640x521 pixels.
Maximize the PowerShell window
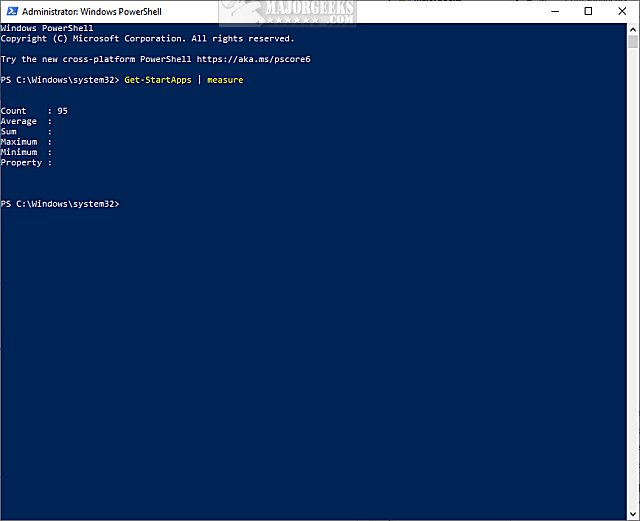[588, 11]
